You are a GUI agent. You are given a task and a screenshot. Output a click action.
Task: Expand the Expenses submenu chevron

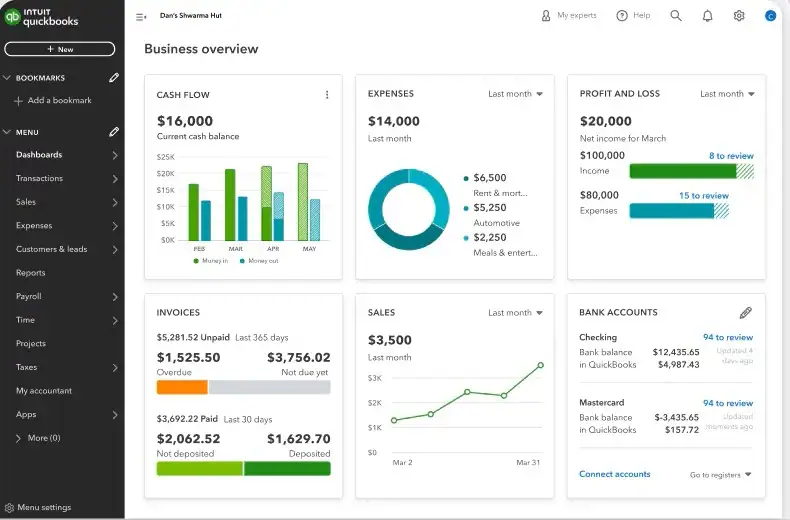115,226
